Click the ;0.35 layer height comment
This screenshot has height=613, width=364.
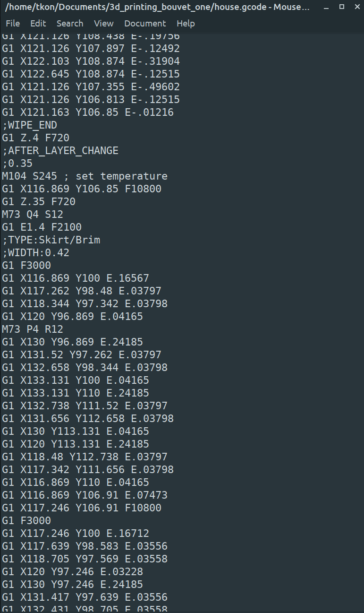point(17,164)
